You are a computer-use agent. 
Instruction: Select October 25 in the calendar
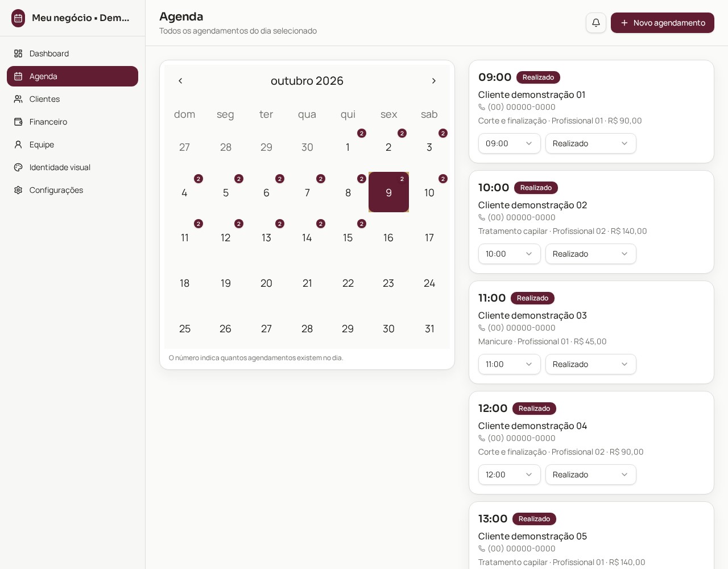[x=185, y=329]
